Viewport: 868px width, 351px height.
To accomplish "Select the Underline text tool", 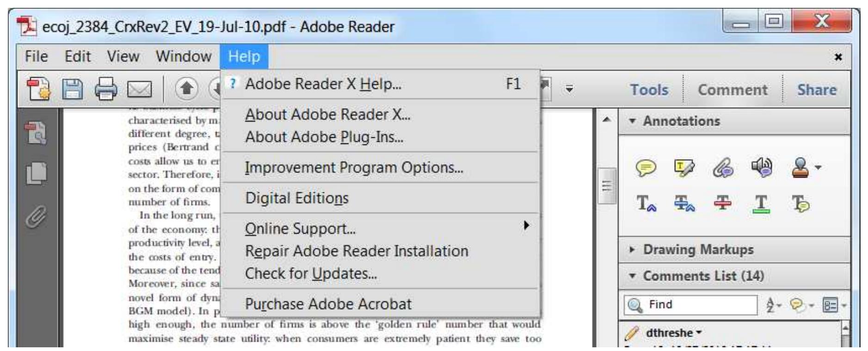I will coord(762,204).
